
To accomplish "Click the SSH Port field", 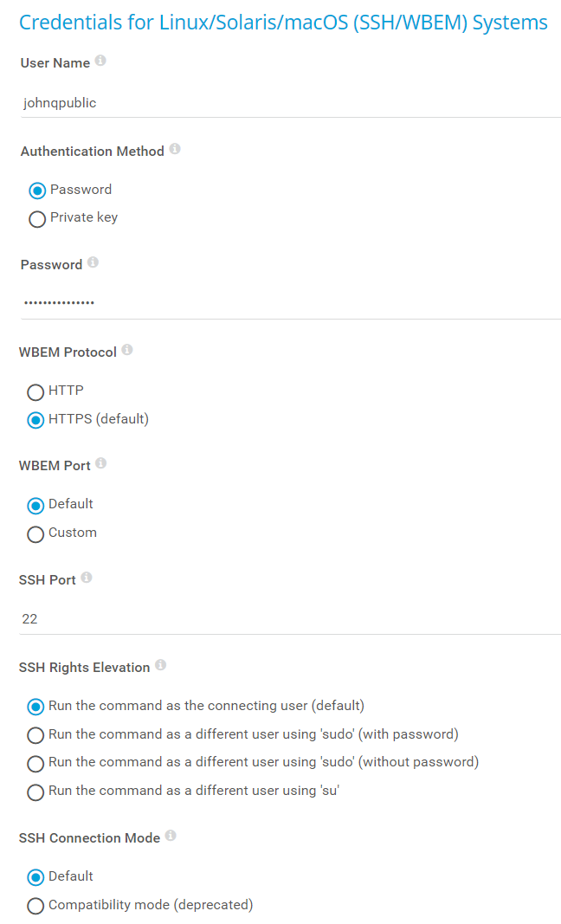I will tap(289, 618).
